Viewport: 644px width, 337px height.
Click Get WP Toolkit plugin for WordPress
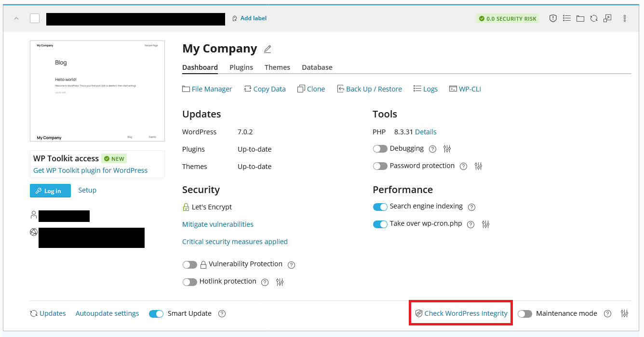90,170
